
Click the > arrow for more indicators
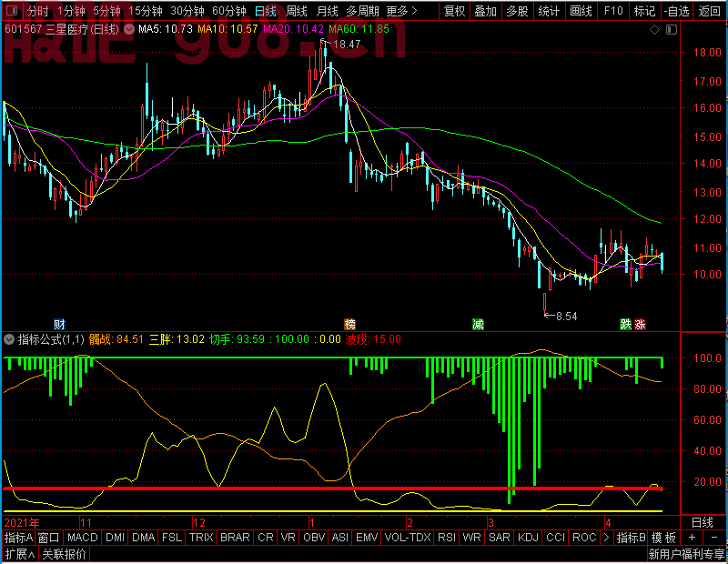point(606,538)
